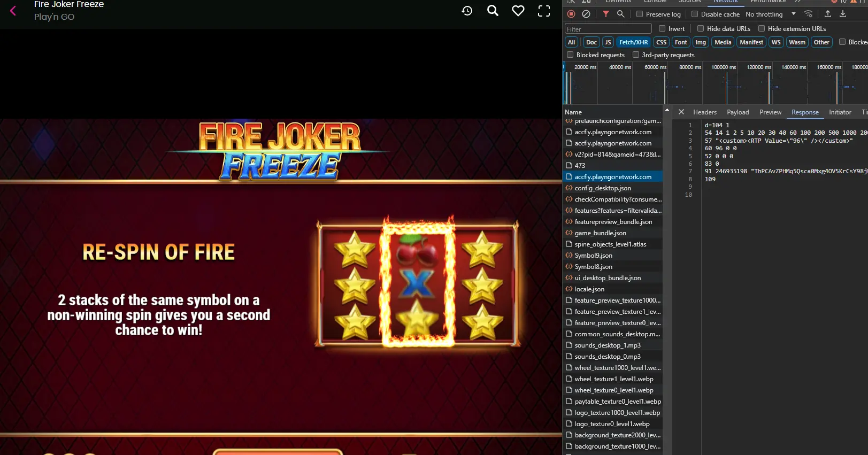The height and width of the screenshot is (455, 868).
Task: Filter requests by Font type
Action: point(681,42)
